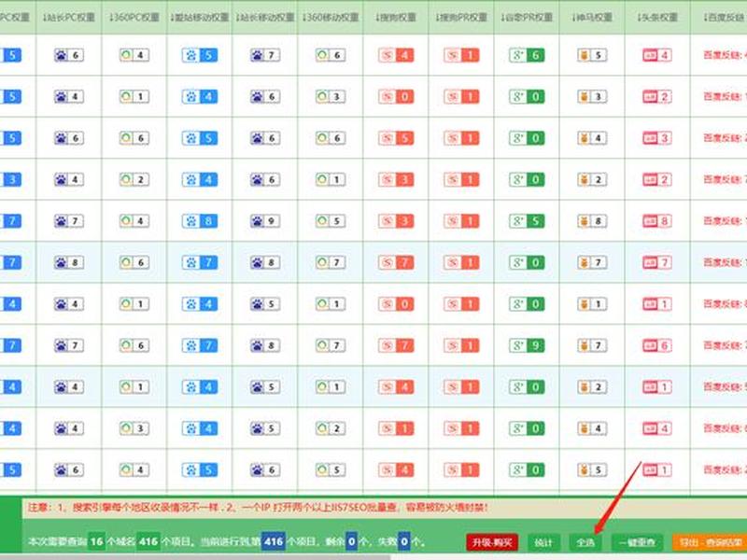Screen dimensions: 747x560
Task: Click the domain count value 16
Action: pyautogui.click(x=97, y=541)
